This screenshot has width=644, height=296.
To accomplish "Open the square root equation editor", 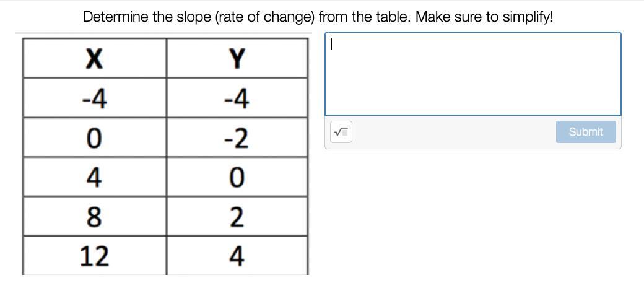I will (x=341, y=132).
